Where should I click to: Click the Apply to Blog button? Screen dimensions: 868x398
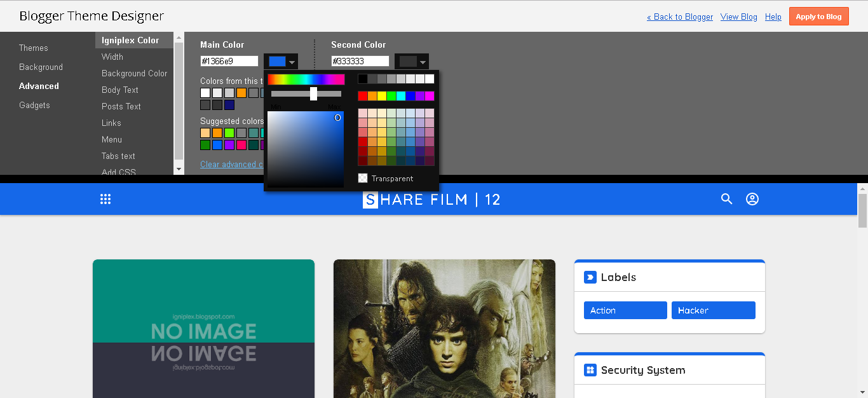[x=819, y=17]
